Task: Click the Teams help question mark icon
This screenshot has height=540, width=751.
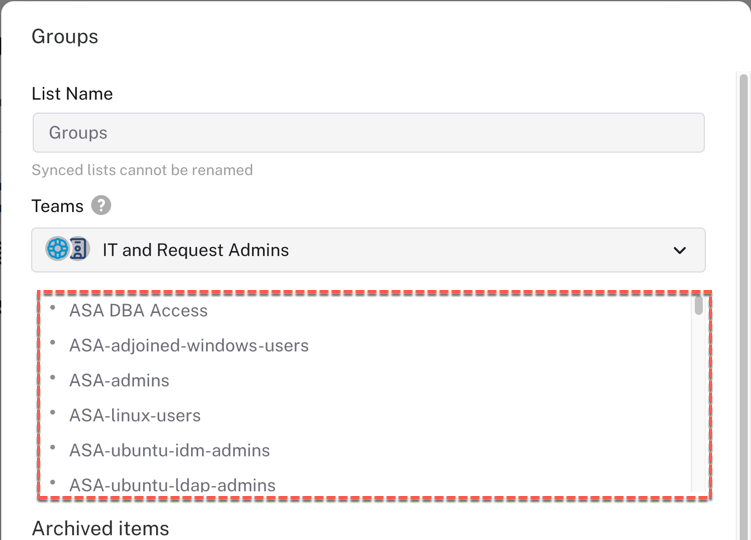Action: tap(101, 206)
